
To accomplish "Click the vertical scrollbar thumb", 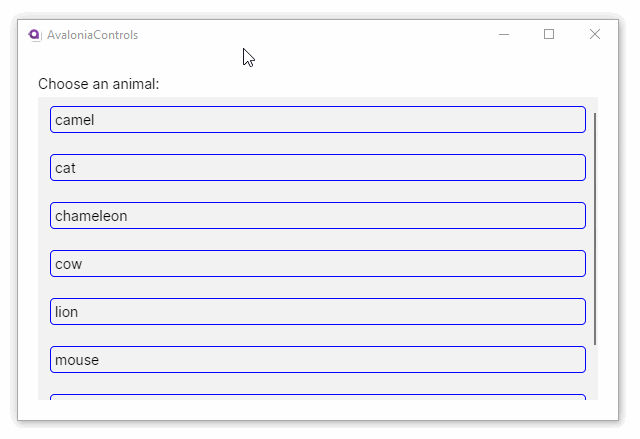I will pos(595,230).
